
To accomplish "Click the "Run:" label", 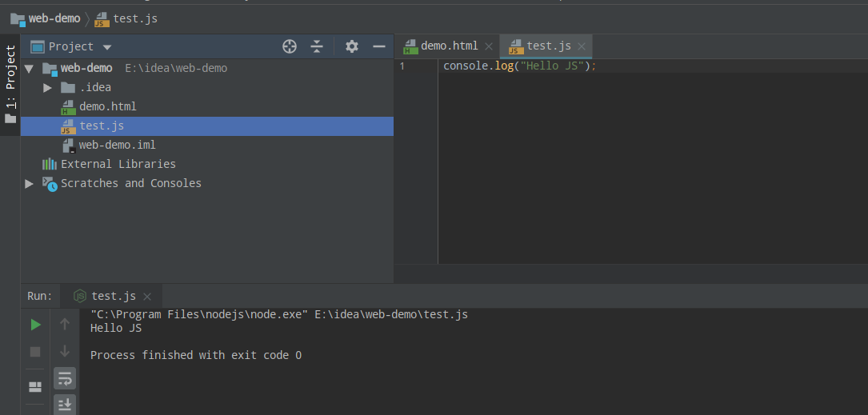I will 40,296.
